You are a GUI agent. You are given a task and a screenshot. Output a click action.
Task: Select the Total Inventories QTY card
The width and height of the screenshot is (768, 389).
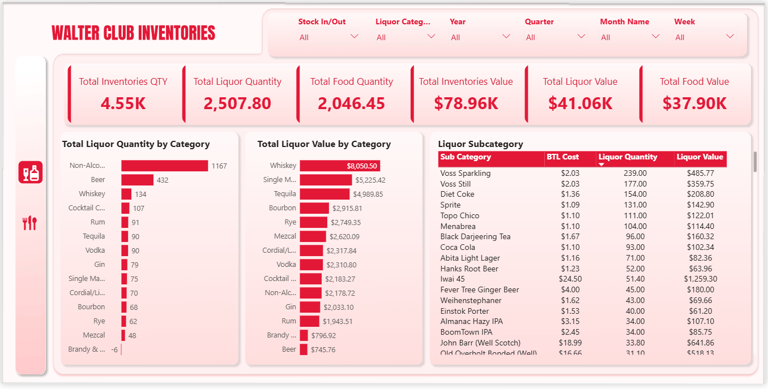point(122,94)
